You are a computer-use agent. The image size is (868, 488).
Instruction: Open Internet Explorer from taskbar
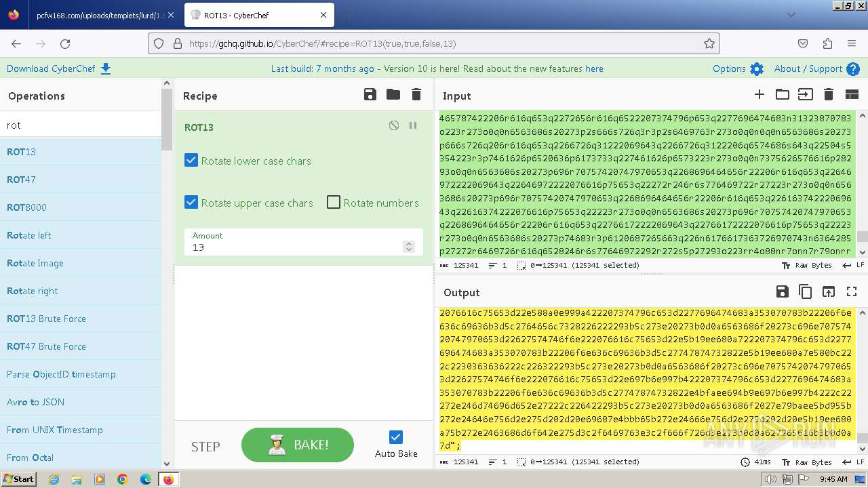54,479
